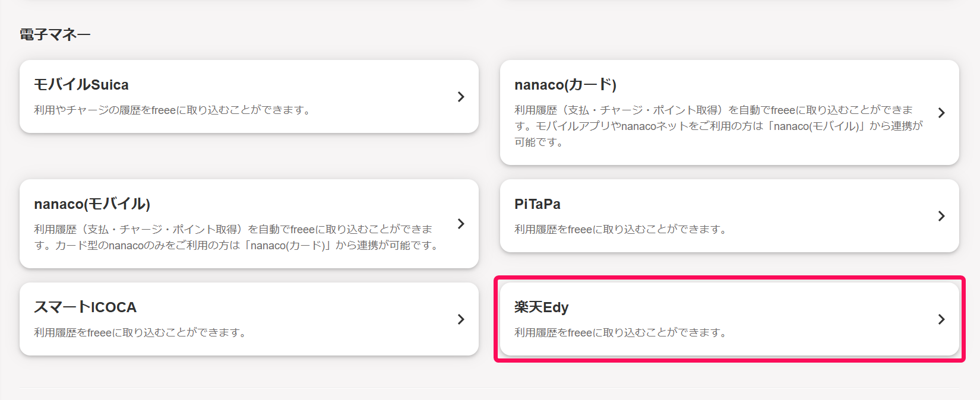This screenshot has height=400, width=980.
Task: Click the description under nanaco(カード)
Action: 719,126
